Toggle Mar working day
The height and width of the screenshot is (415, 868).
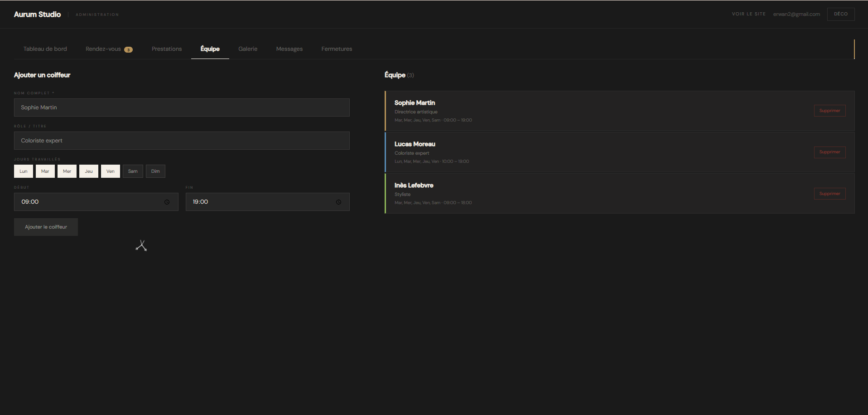pos(45,171)
